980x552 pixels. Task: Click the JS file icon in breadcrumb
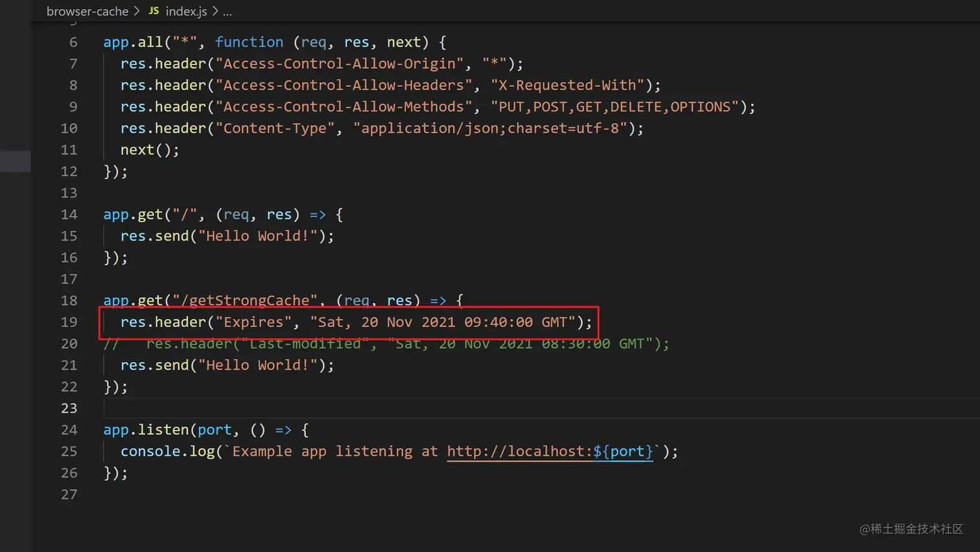point(154,11)
